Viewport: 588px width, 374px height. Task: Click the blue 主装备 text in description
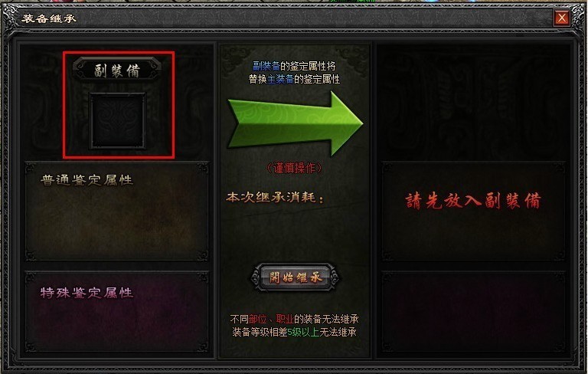click(280, 79)
